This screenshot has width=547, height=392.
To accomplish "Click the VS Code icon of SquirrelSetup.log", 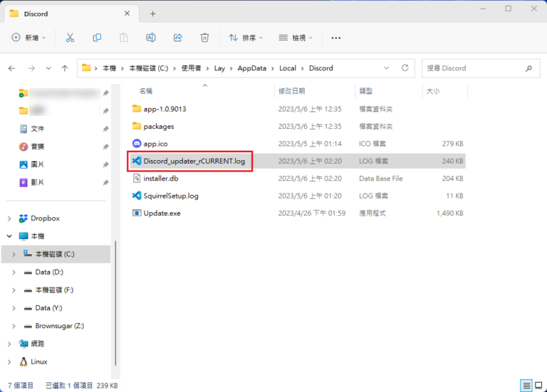I will tap(137, 196).
